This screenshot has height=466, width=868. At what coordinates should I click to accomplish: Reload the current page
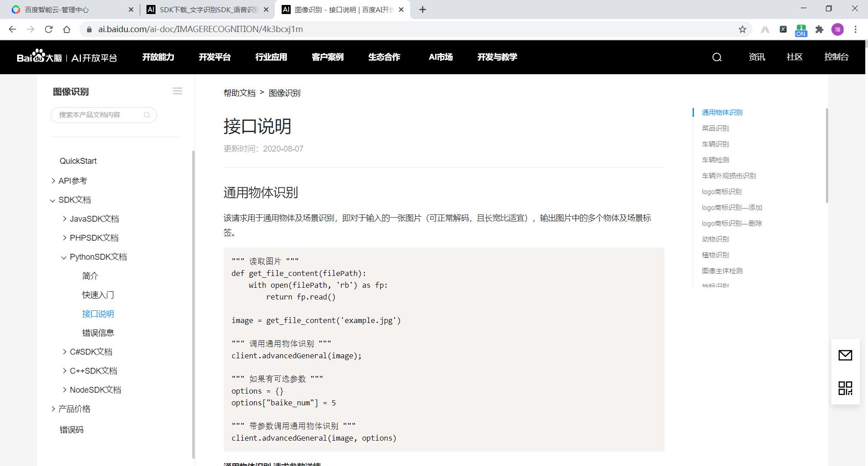tap(48, 29)
